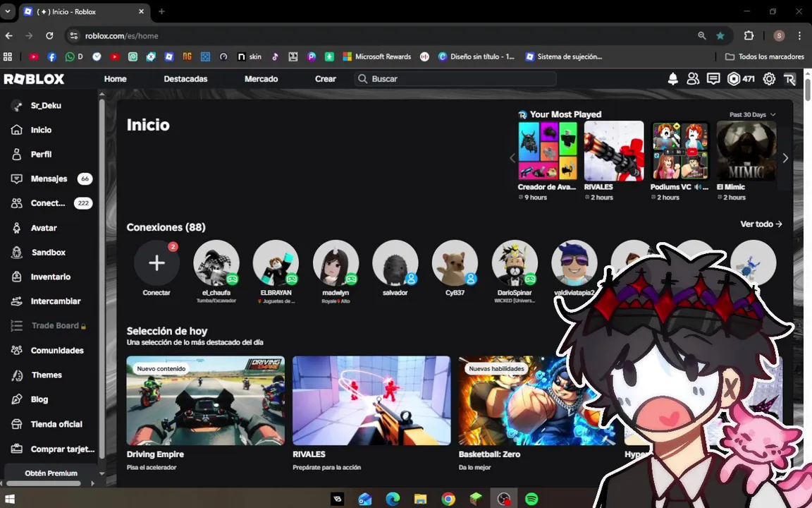Select the Inicio - Roblox browser tab
Viewport: 812px width, 508px height.
point(85,11)
